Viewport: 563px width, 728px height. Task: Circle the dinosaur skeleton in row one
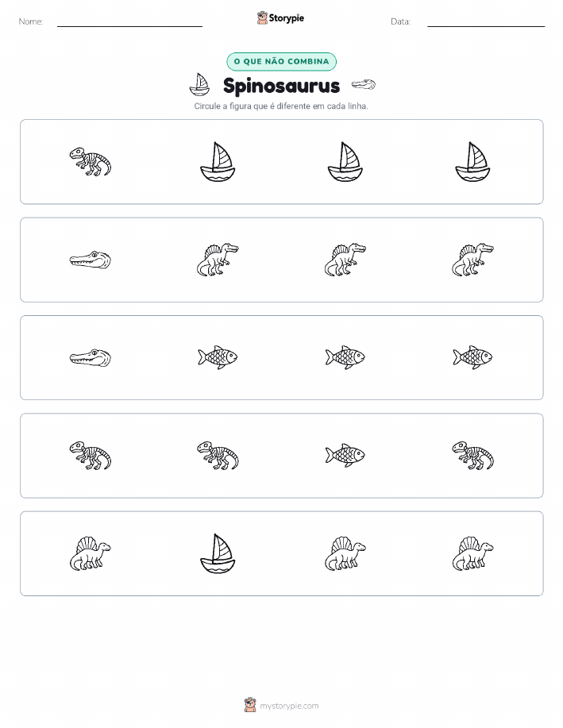[90, 162]
